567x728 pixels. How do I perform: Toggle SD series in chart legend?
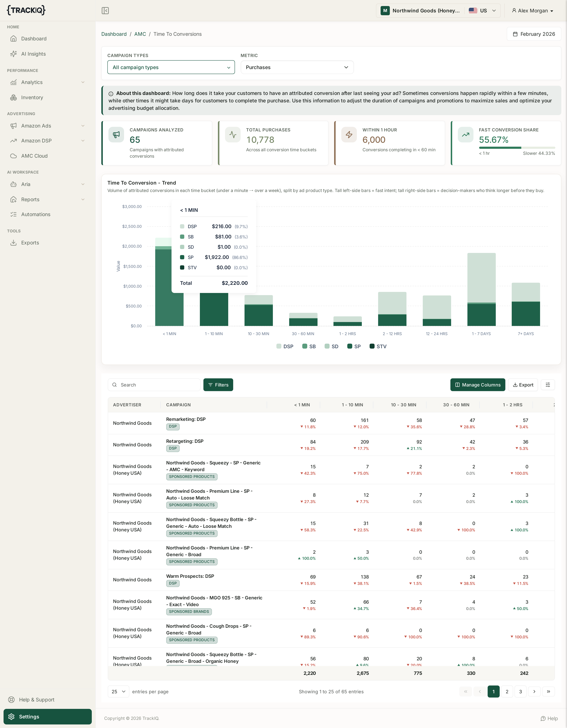click(332, 346)
